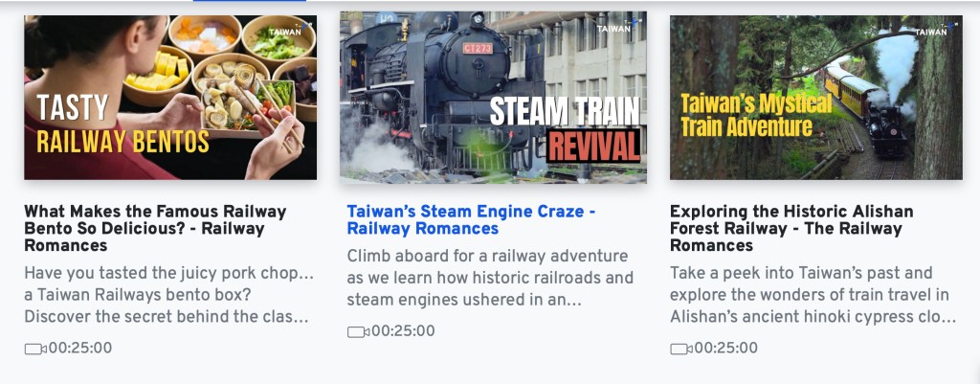Select the blue-underlined active tab indicator

(250, 1)
